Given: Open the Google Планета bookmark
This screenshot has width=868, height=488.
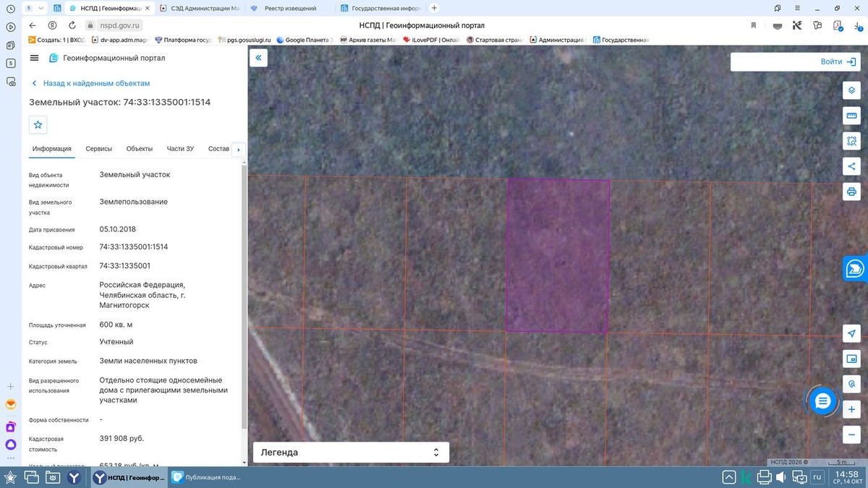Looking at the screenshot, I should tap(305, 40).
